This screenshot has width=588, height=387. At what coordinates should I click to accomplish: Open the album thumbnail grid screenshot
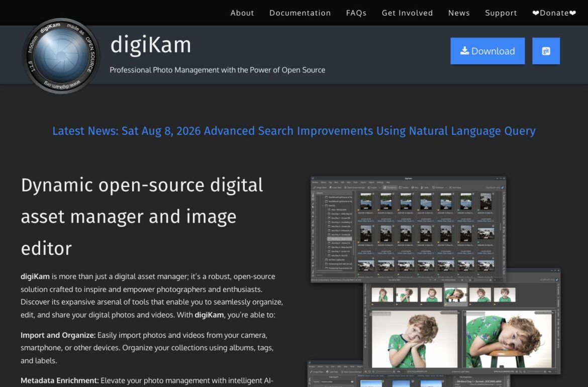pos(409,229)
